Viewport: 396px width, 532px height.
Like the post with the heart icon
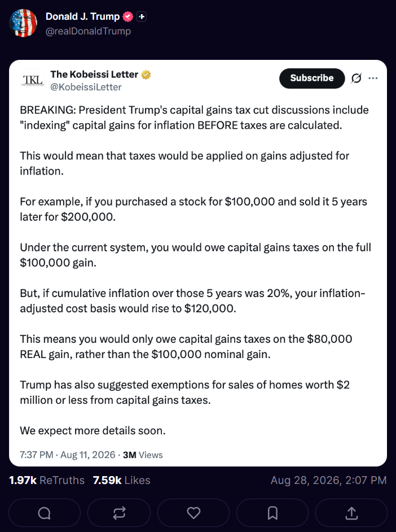193,513
